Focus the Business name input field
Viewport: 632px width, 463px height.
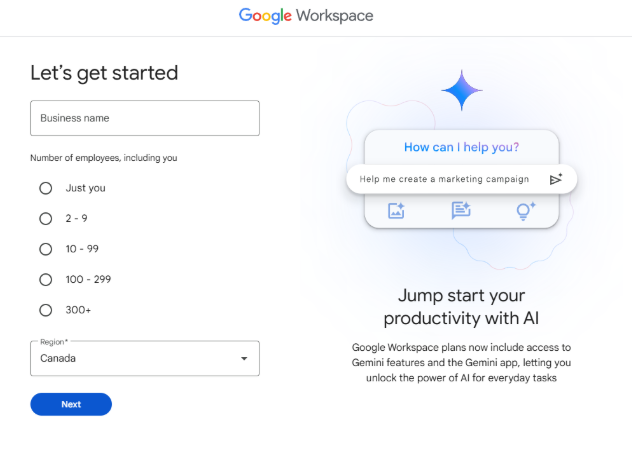coord(145,118)
